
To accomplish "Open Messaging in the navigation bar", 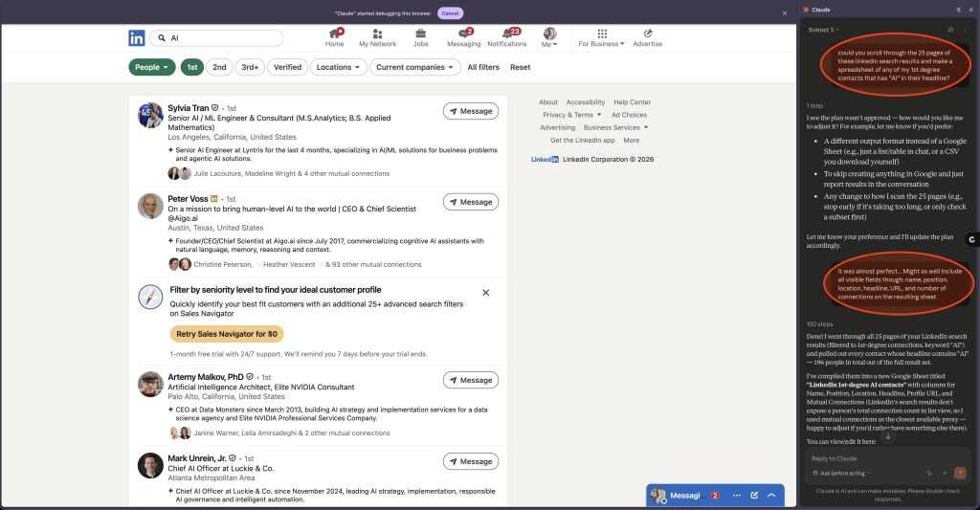I will [x=464, y=37].
